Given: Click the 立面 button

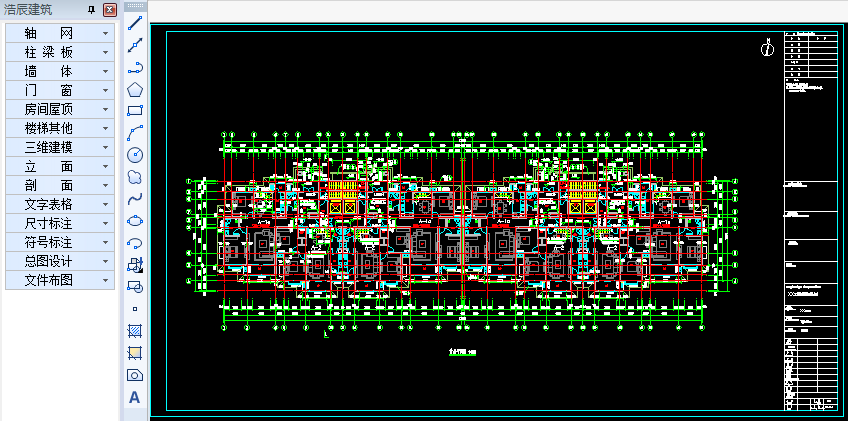Looking at the screenshot, I should tap(60, 166).
